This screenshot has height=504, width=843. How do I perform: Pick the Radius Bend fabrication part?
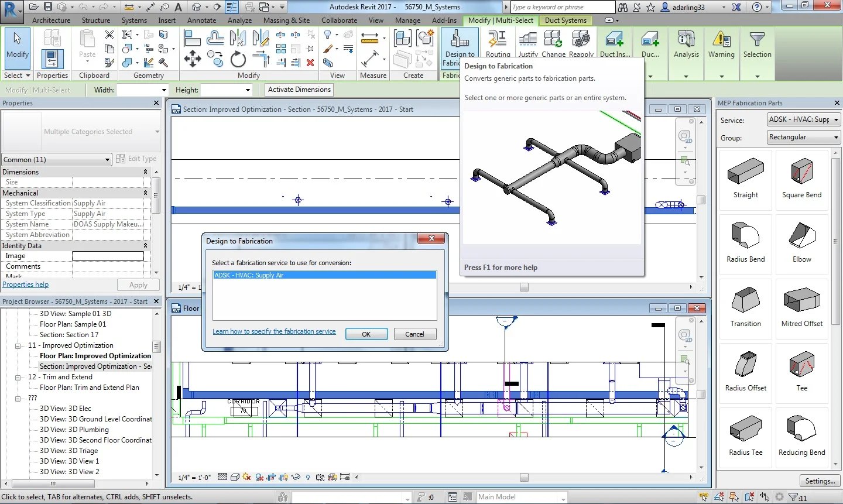(x=745, y=244)
